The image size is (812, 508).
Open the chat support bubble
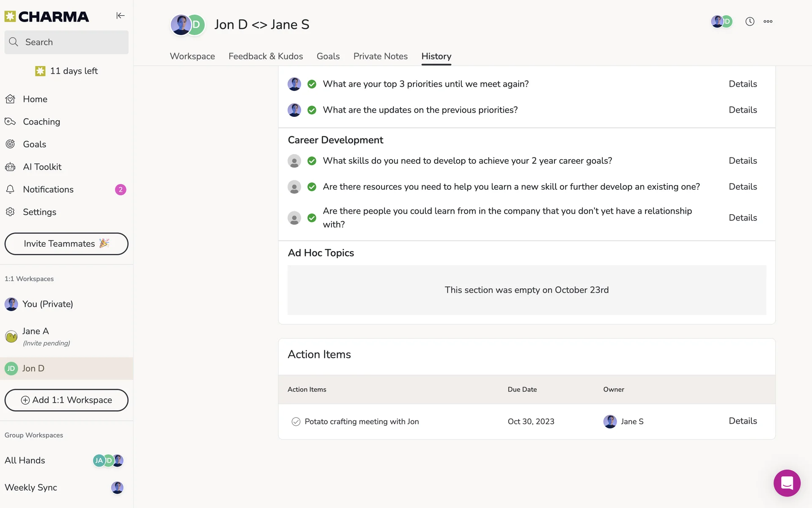coord(787,483)
